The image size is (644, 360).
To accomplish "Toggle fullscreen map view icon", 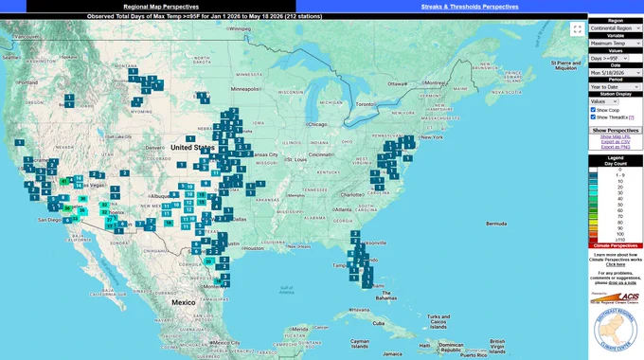I will (x=577, y=29).
